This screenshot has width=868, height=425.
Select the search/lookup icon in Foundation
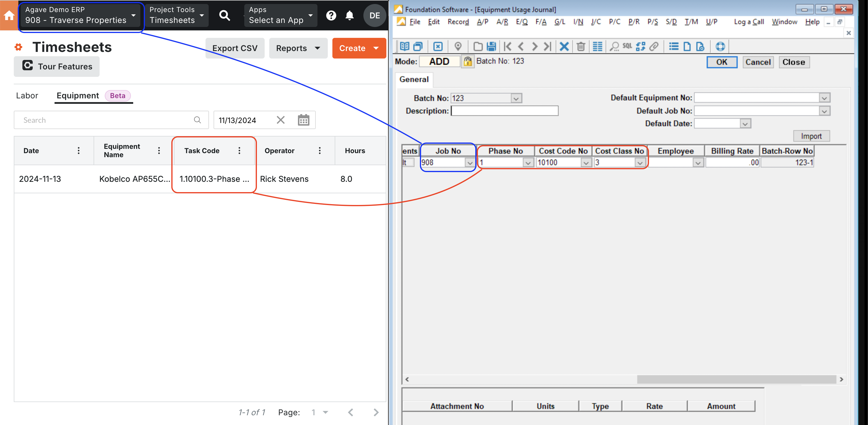point(613,46)
